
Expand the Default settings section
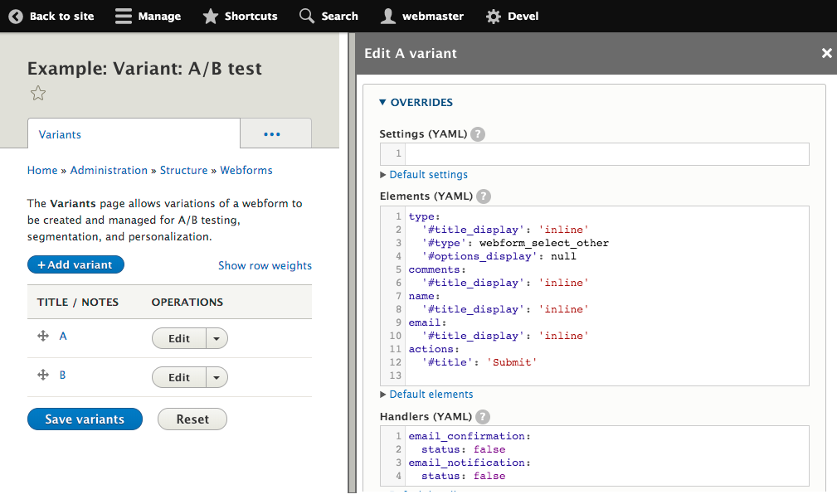coord(429,174)
